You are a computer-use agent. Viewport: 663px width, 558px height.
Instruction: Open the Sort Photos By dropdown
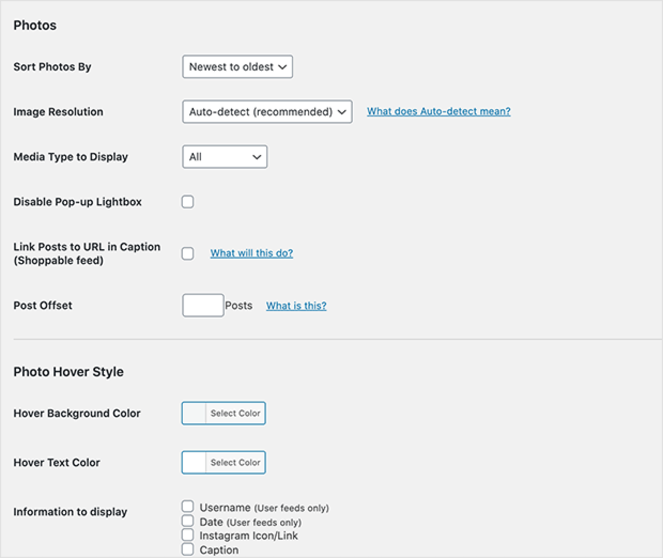(x=237, y=67)
